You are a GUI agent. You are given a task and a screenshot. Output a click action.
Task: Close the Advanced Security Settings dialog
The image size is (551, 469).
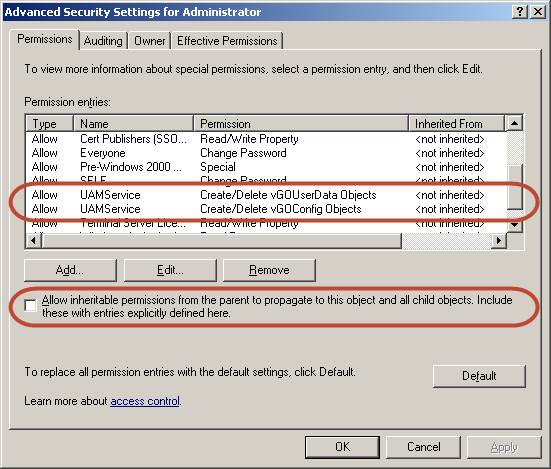[538, 12]
